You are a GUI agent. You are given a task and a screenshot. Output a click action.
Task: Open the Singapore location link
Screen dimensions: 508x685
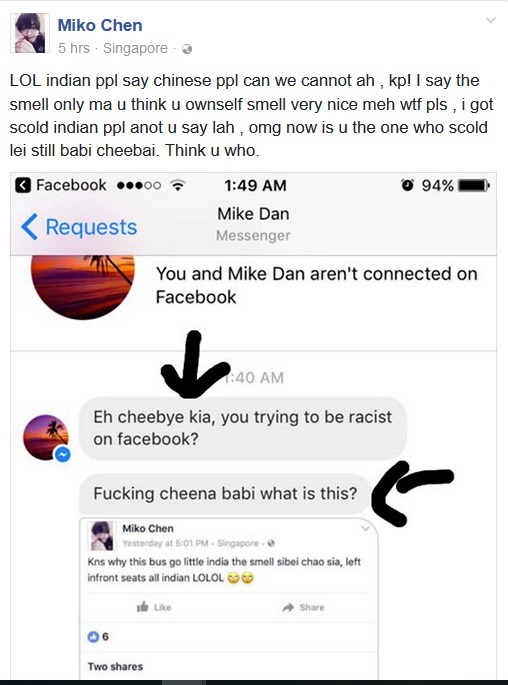[x=135, y=48]
